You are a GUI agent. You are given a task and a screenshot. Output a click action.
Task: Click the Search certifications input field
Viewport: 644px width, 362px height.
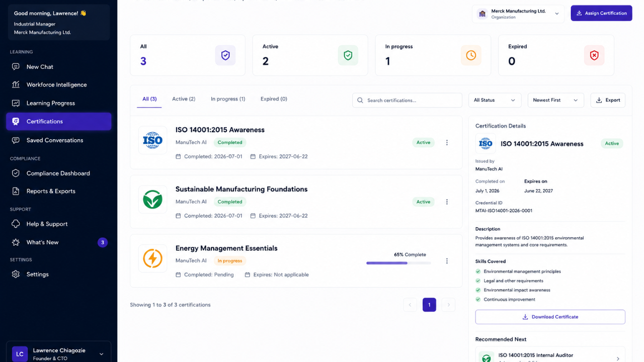pos(407,100)
